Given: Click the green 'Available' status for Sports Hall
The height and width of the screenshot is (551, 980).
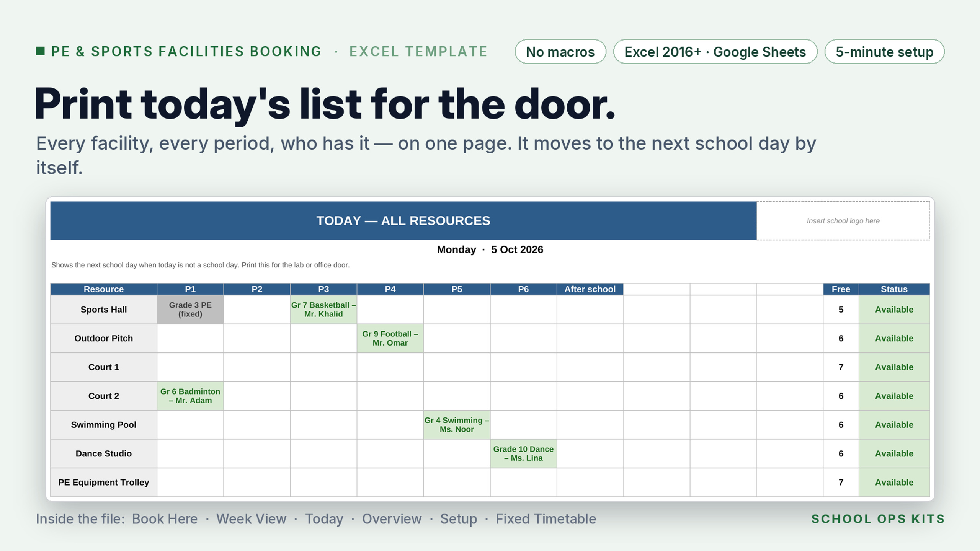Looking at the screenshot, I should pos(894,310).
